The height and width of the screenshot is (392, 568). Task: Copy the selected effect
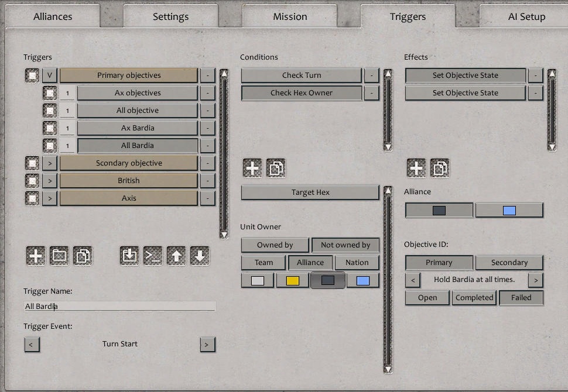440,168
